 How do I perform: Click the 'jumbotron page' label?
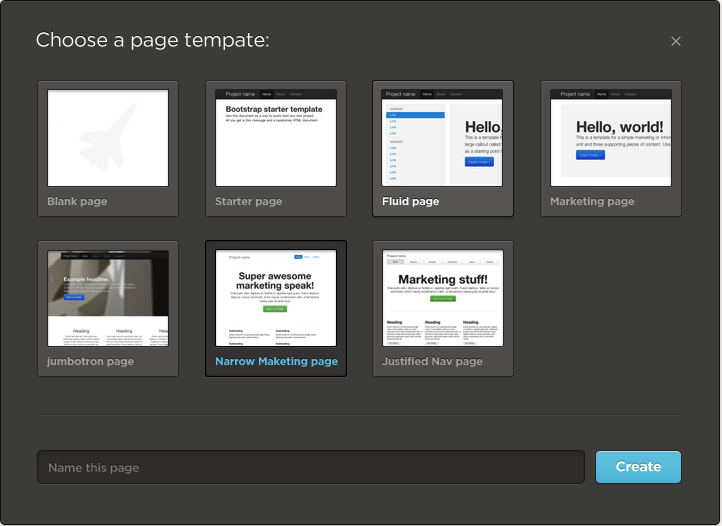90,362
